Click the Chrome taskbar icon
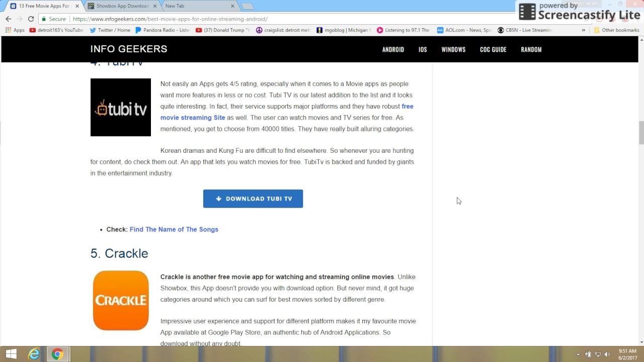Image resolution: width=644 pixels, height=362 pixels. [x=58, y=354]
